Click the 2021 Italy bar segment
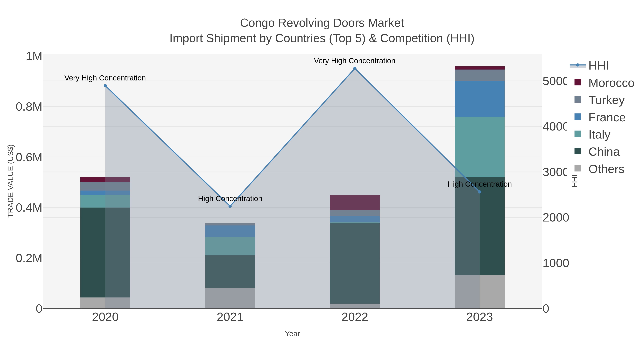 tap(230, 246)
